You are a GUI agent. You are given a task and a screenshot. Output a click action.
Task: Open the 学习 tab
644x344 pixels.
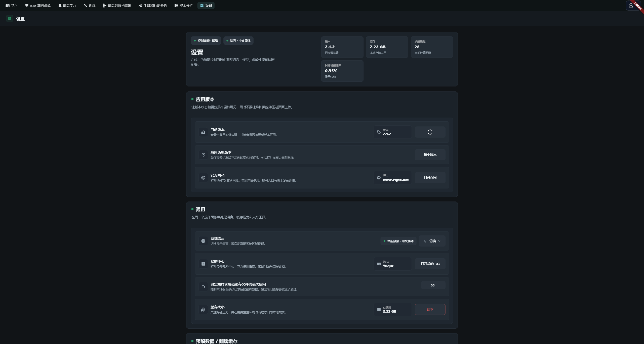point(12,6)
